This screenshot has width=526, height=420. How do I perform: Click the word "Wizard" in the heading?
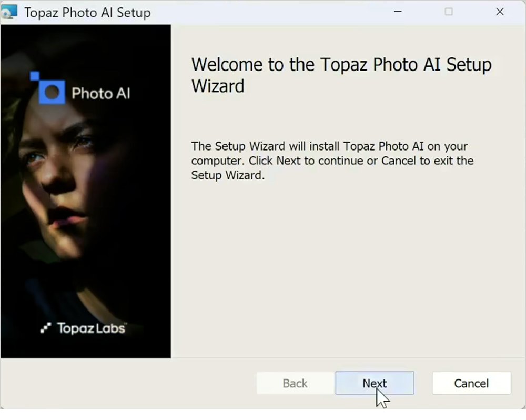coord(218,86)
